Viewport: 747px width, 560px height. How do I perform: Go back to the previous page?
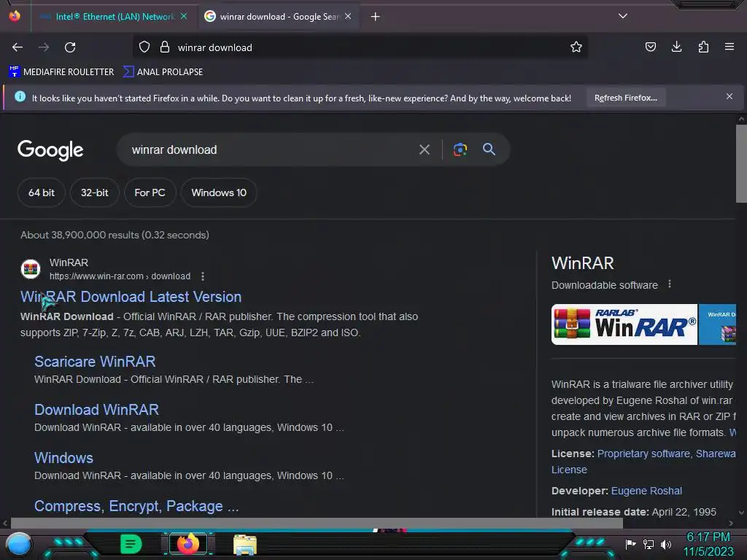(18, 47)
